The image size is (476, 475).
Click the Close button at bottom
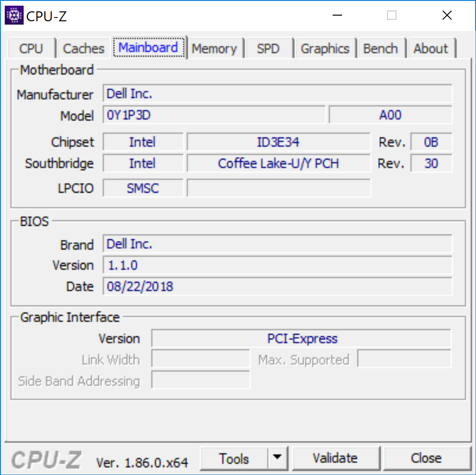click(x=426, y=458)
